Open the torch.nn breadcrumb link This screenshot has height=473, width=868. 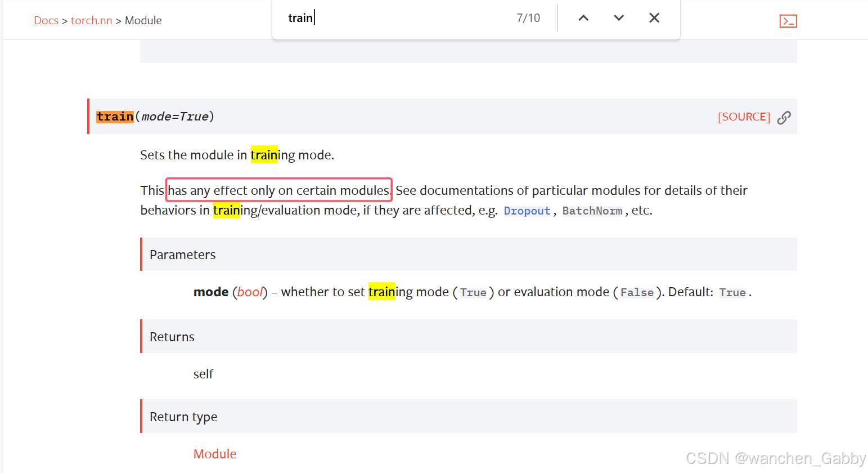(92, 20)
